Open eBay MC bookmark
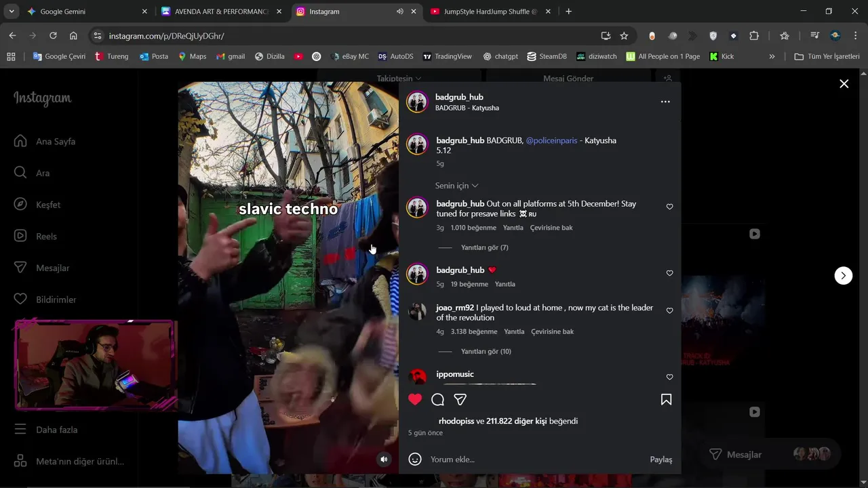Image resolution: width=868 pixels, height=488 pixels. pyautogui.click(x=349, y=56)
